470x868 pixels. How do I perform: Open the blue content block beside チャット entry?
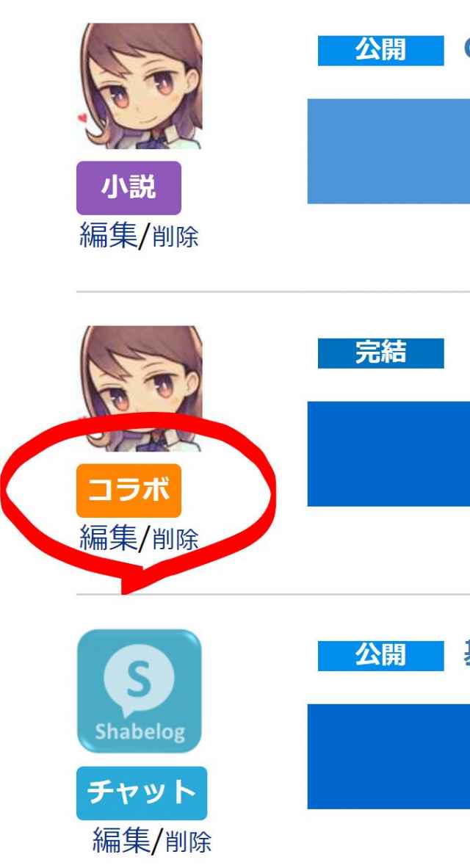(x=388, y=756)
